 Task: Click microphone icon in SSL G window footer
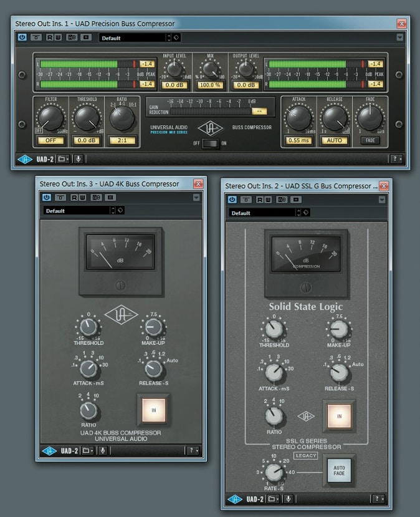click(x=289, y=499)
